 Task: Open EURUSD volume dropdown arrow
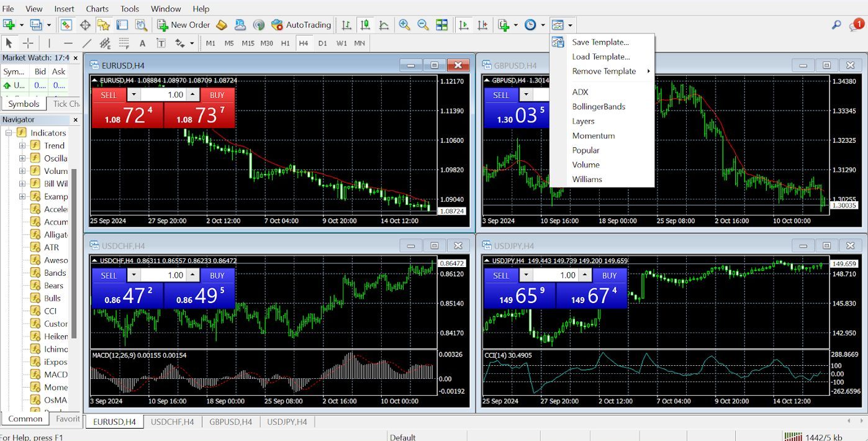133,95
